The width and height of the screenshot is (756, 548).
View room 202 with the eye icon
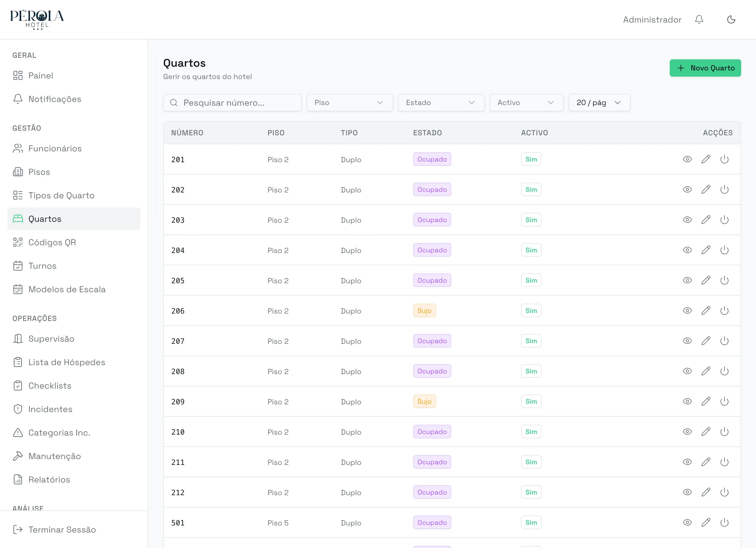(x=687, y=190)
